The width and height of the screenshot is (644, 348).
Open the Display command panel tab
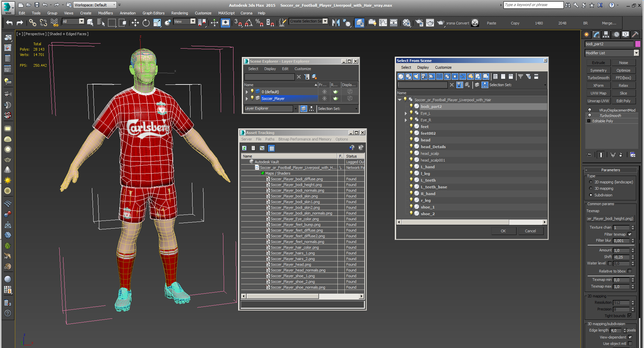pos(625,34)
